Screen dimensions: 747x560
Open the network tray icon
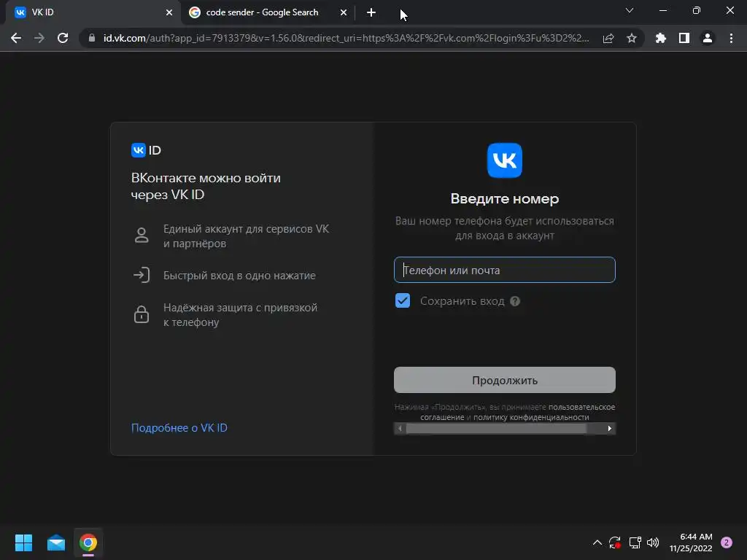coord(635,542)
